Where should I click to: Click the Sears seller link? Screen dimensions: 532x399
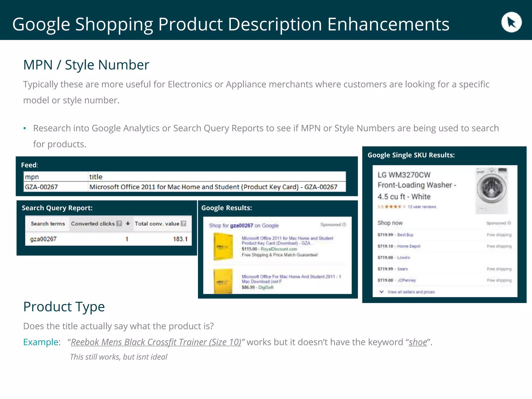402,269
